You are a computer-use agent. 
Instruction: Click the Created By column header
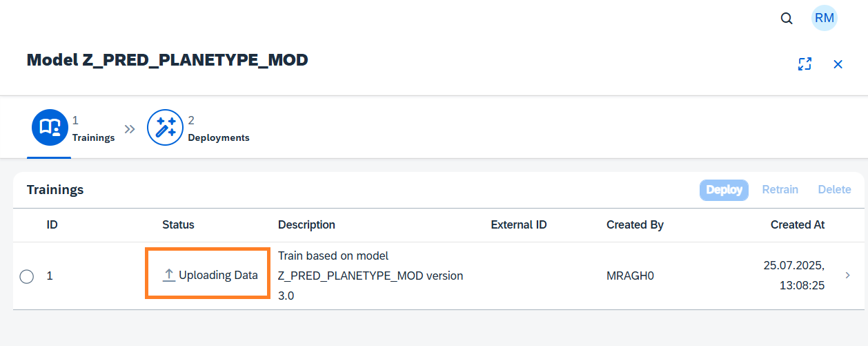pos(635,224)
